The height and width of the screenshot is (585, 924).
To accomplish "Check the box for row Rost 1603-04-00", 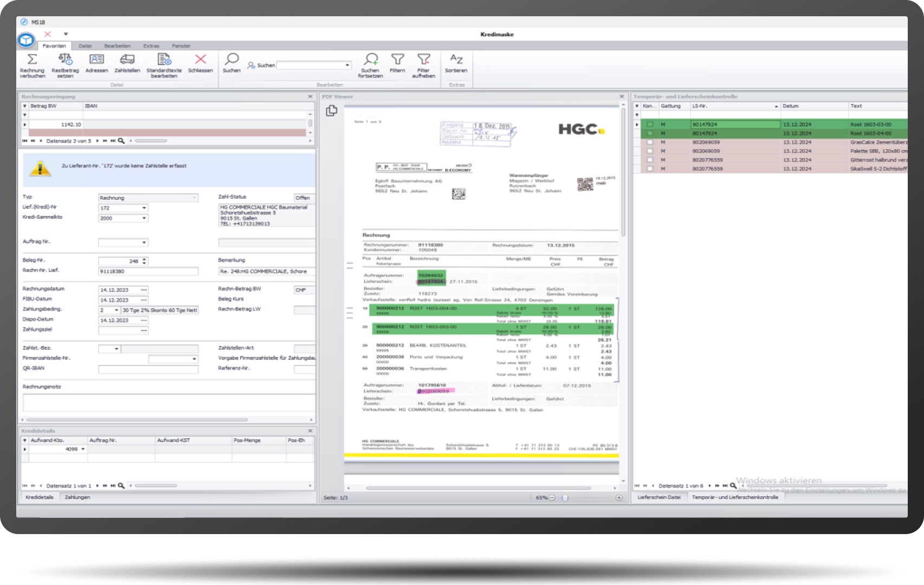I will (650, 133).
